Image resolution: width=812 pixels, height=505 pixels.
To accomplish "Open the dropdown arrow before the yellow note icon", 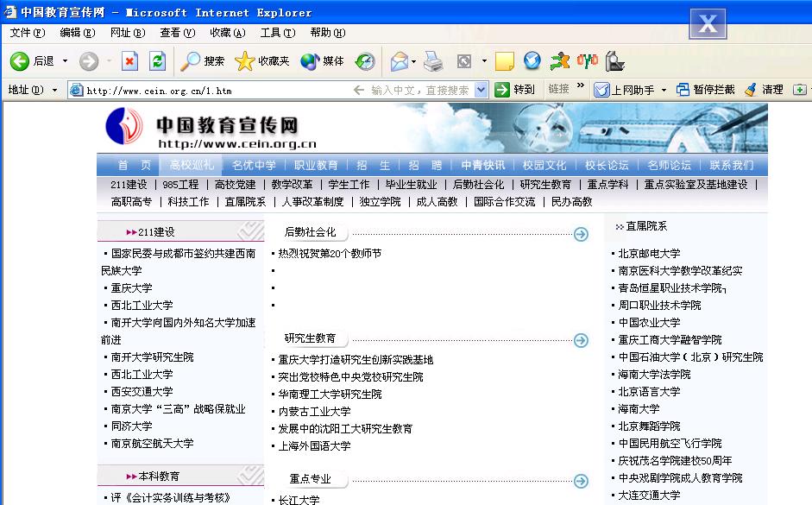I will coord(484,61).
